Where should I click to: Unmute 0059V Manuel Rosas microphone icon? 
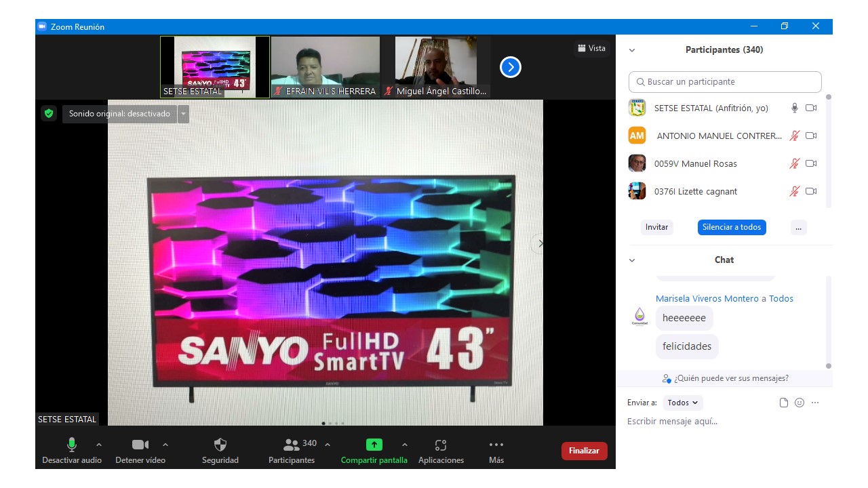(x=795, y=163)
